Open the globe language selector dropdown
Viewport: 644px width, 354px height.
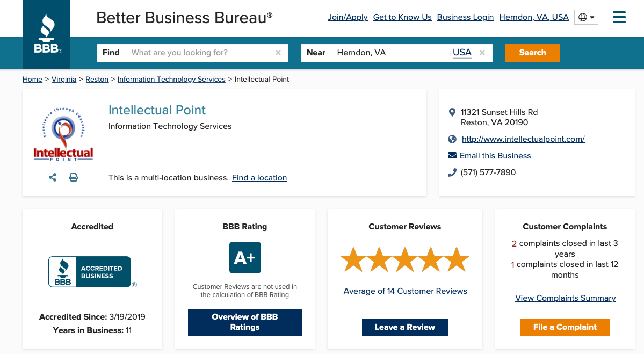coord(586,17)
